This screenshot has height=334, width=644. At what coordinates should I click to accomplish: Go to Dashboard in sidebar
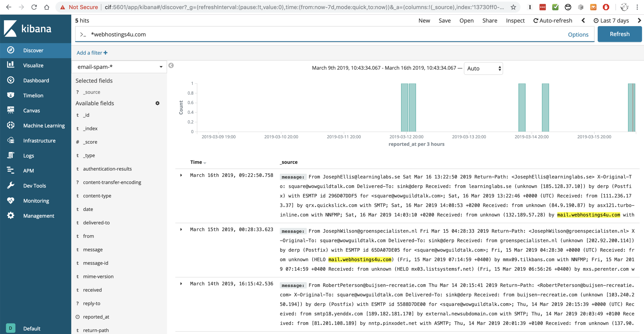pyautogui.click(x=36, y=80)
